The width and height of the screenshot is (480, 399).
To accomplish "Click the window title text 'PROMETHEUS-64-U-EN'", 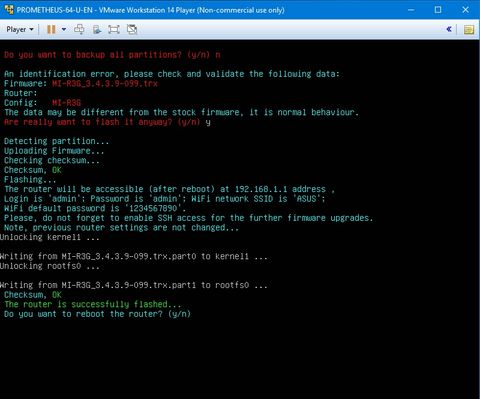I will pos(55,10).
